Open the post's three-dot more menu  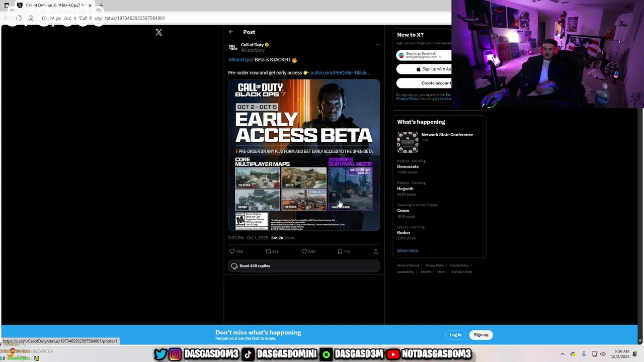(377, 45)
